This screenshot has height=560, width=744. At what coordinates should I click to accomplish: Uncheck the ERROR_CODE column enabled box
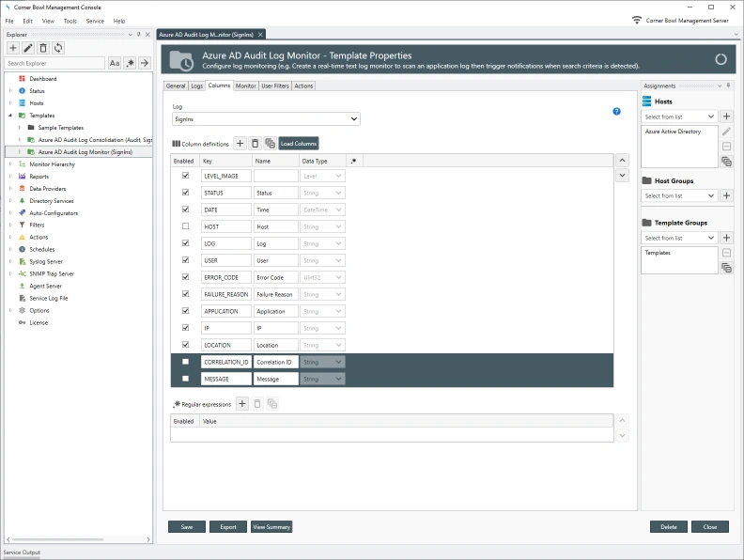click(x=185, y=277)
